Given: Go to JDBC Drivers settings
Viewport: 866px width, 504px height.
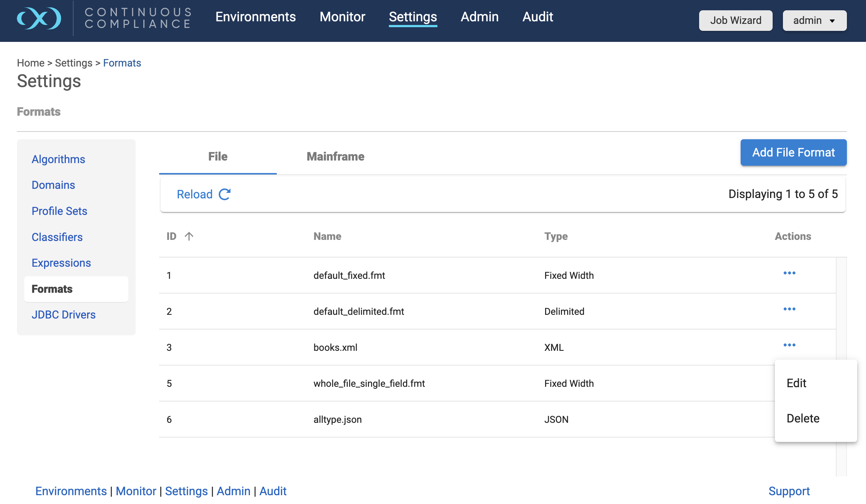Looking at the screenshot, I should point(64,315).
